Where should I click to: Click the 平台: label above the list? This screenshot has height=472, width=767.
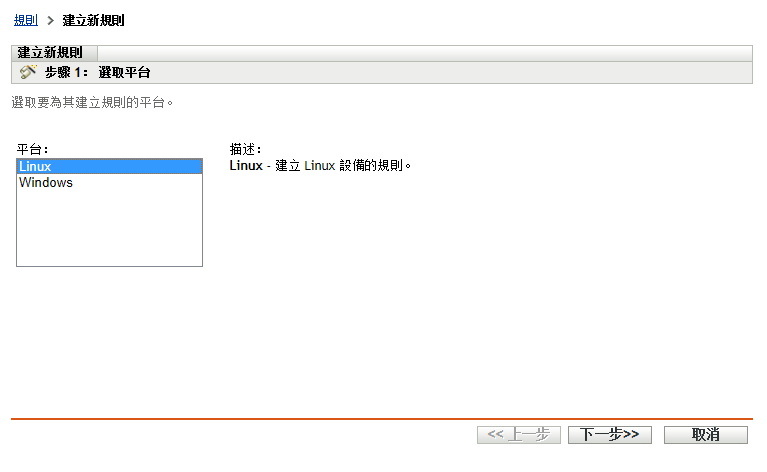click(32, 149)
